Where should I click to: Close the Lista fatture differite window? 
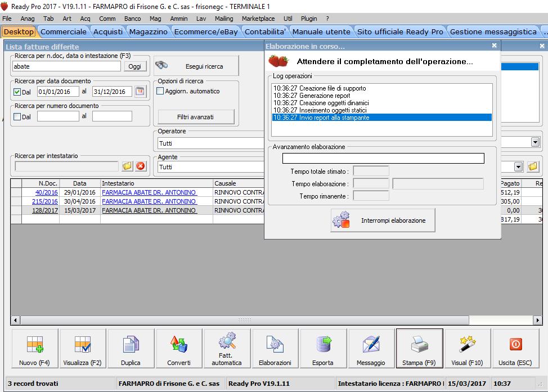click(542, 46)
